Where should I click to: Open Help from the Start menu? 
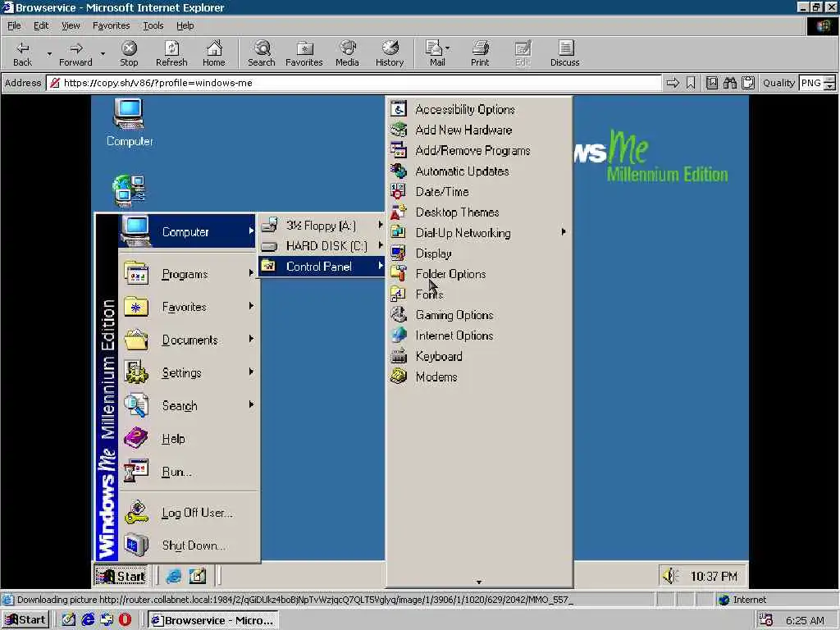click(x=187, y=439)
